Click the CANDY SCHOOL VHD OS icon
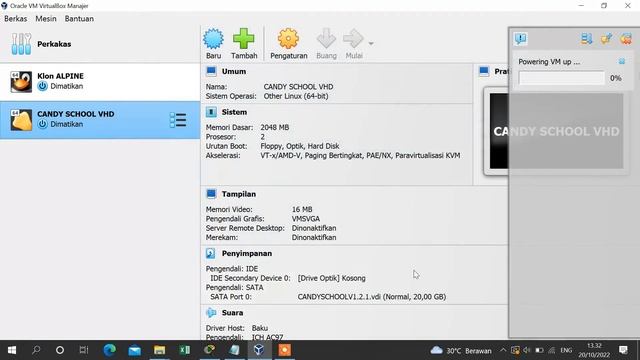Image resolution: width=640 pixels, height=360 pixels. (x=21, y=120)
